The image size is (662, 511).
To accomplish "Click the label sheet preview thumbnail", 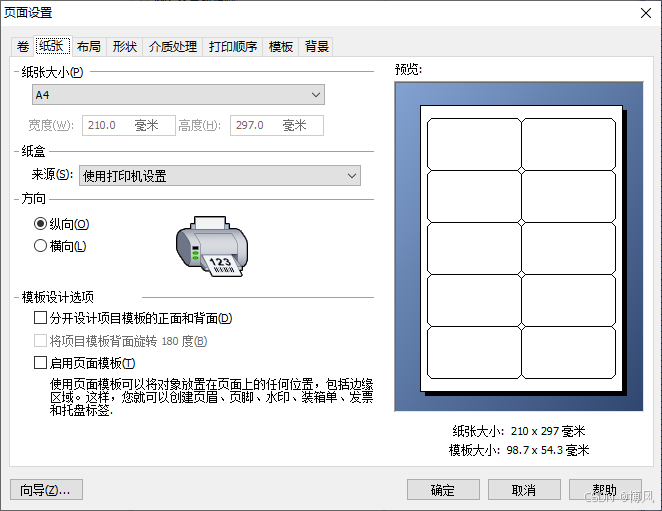I will 519,246.
